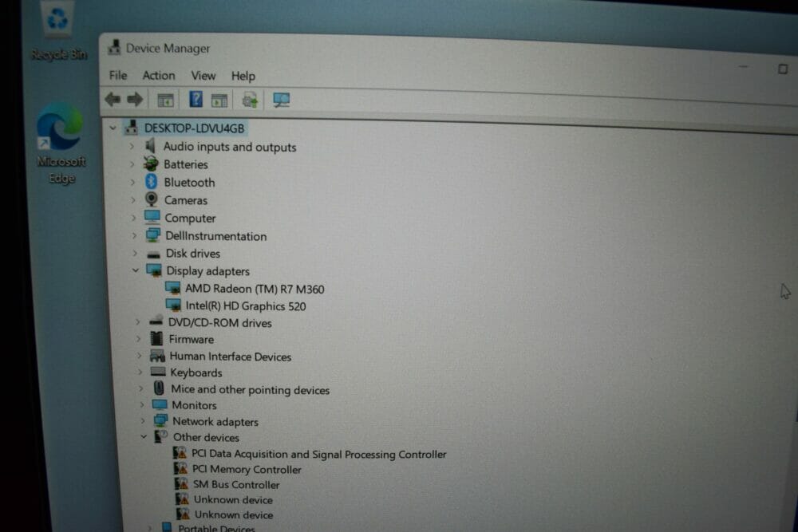
Task: Click the blue Help question-mark icon
Action: tap(196, 99)
